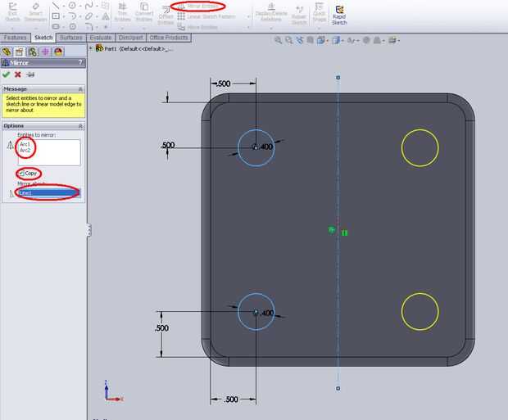Select the Circle sketch tool
Screen dimensions: 508x420
(x=72, y=6)
